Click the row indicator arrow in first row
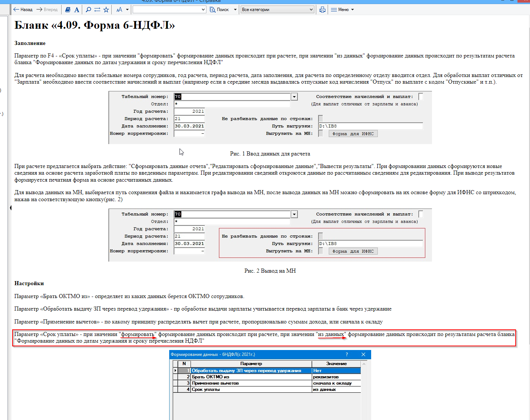Image resolution: width=530 pixels, height=420 pixels. coord(175,371)
